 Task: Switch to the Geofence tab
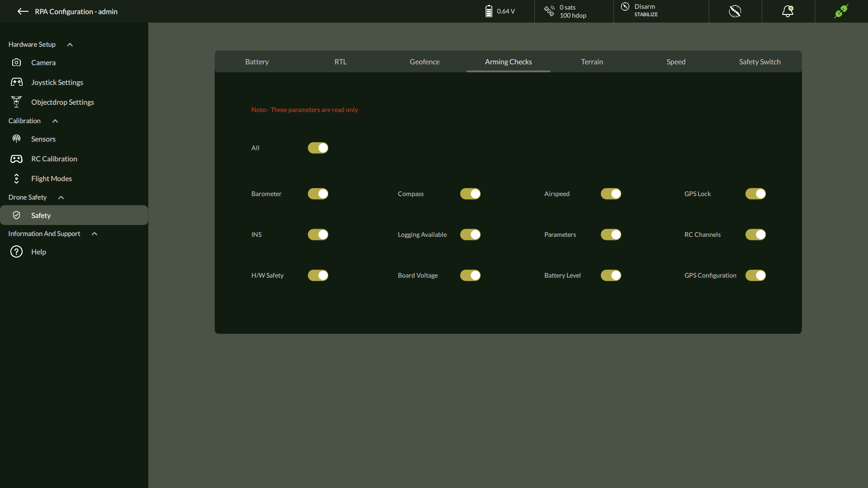425,62
